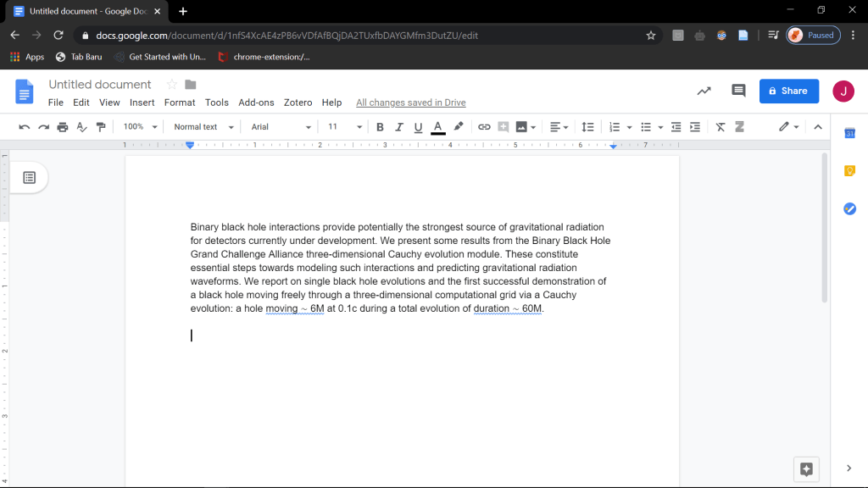Click the Untitled document title field
Viewport: 868px width, 488px height.
pyautogui.click(x=100, y=85)
